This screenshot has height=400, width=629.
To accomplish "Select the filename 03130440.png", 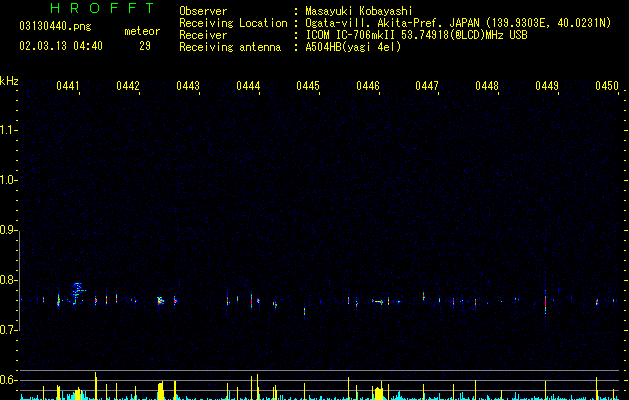I will tap(55, 27).
